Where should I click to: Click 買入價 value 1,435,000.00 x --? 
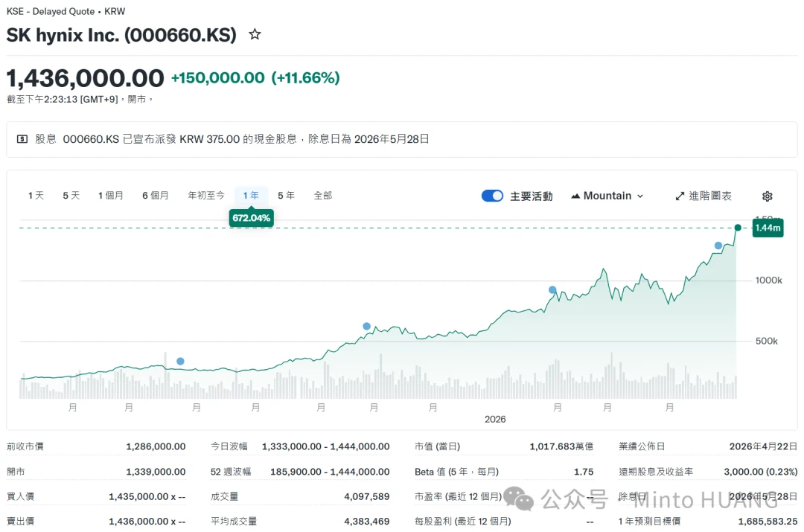pos(147,496)
